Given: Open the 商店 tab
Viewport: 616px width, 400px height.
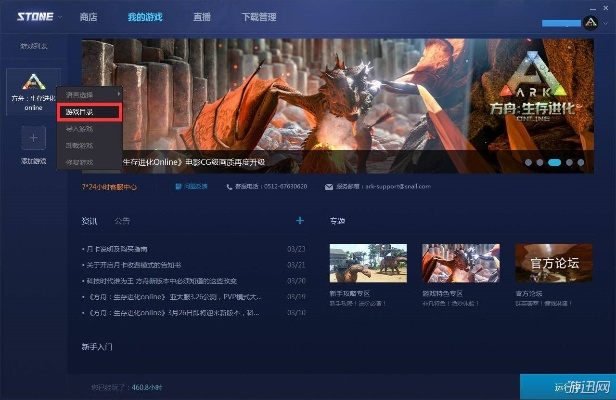Looking at the screenshot, I should [88, 17].
